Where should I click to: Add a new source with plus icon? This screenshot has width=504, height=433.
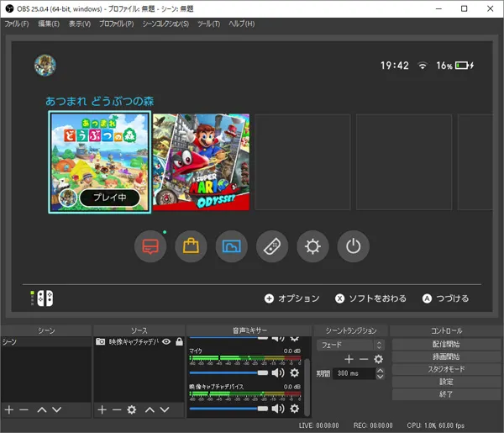coord(101,409)
